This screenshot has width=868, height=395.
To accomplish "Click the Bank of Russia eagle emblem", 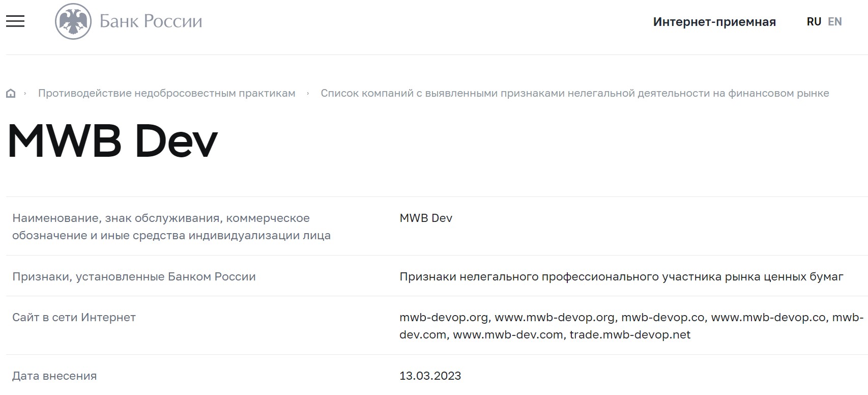I will 73,21.
